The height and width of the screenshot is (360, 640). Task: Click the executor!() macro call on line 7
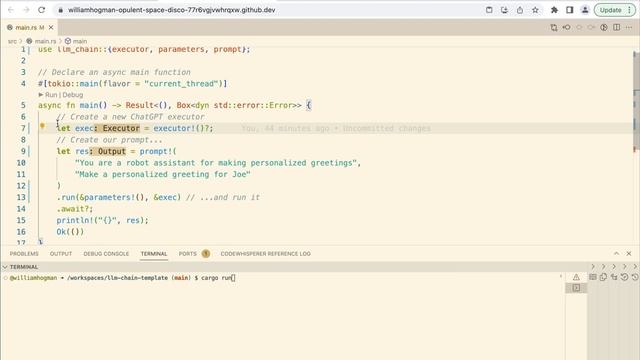pyautogui.click(x=183, y=128)
